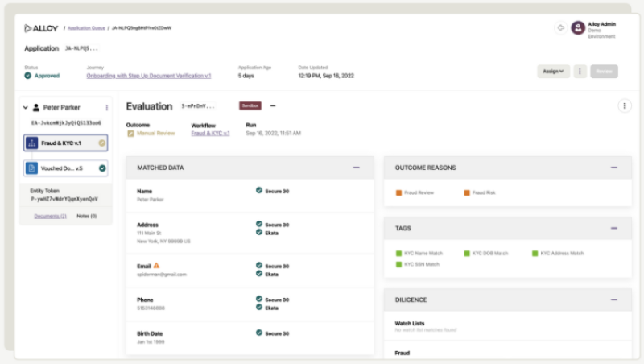Click the Approved status check icon
The width and height of the screenshot is (644, 364).
[28, 76]
